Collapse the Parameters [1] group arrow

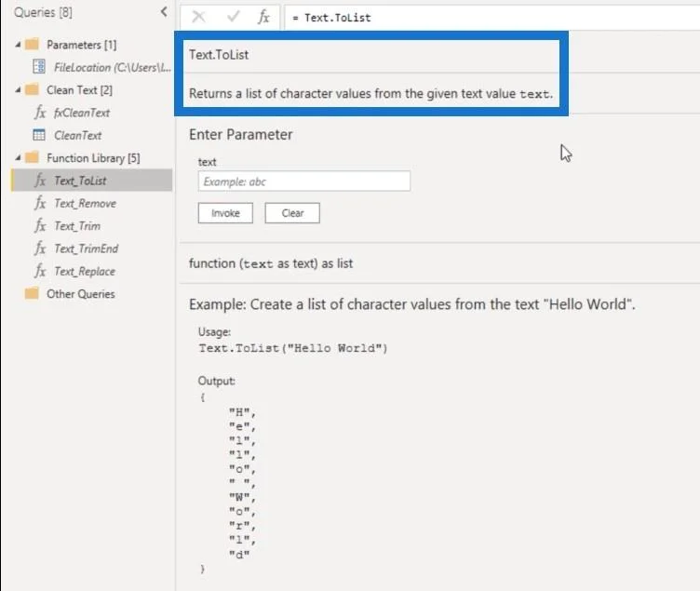coord(18,45)
